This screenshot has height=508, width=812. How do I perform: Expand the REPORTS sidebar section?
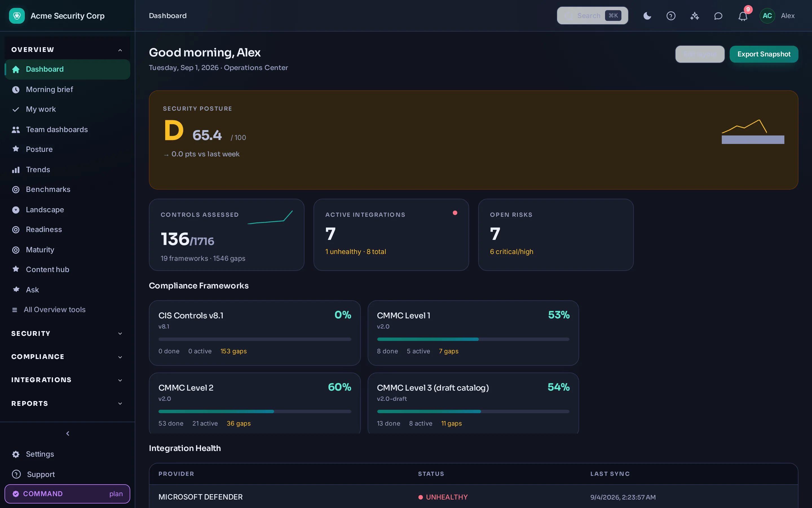tap(67, 404)
